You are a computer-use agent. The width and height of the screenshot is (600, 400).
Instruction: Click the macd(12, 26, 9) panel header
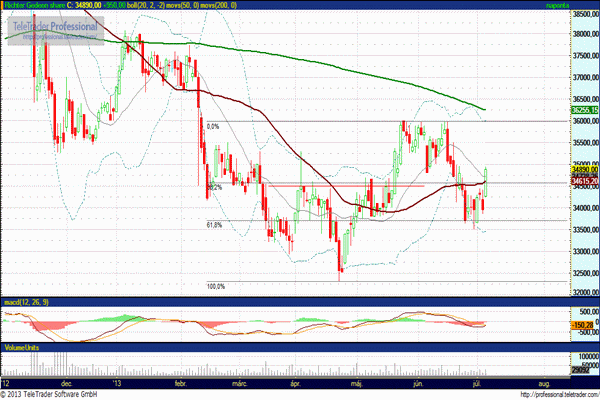click(29, 301)
